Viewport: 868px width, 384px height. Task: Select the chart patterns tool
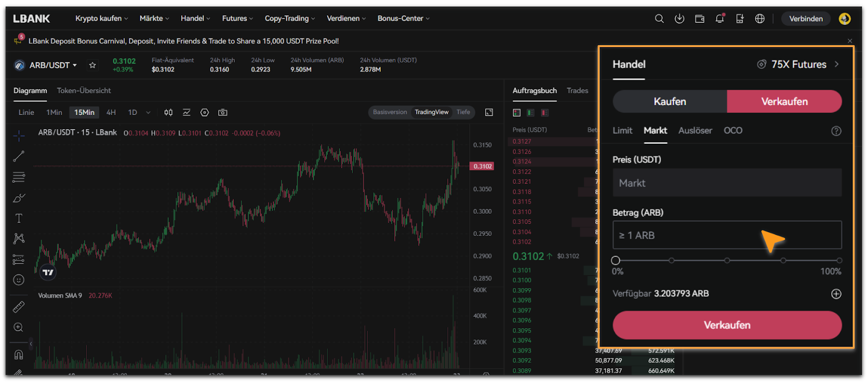pyautogui.click(x=19, y=239)
